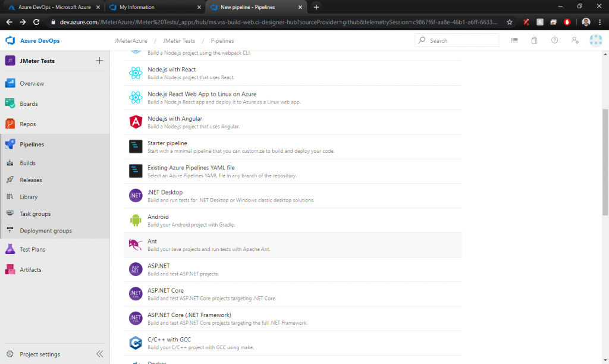Screen dimensions: 609x364
Task: Choose the C/C++ with GCC icon
Action: pyautogui.click(x=136, y=343)
